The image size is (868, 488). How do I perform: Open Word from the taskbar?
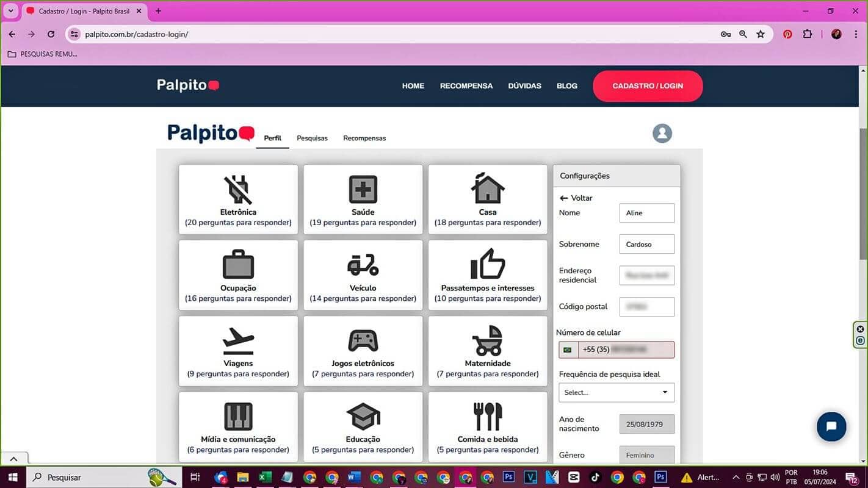(x=355, y=477)
